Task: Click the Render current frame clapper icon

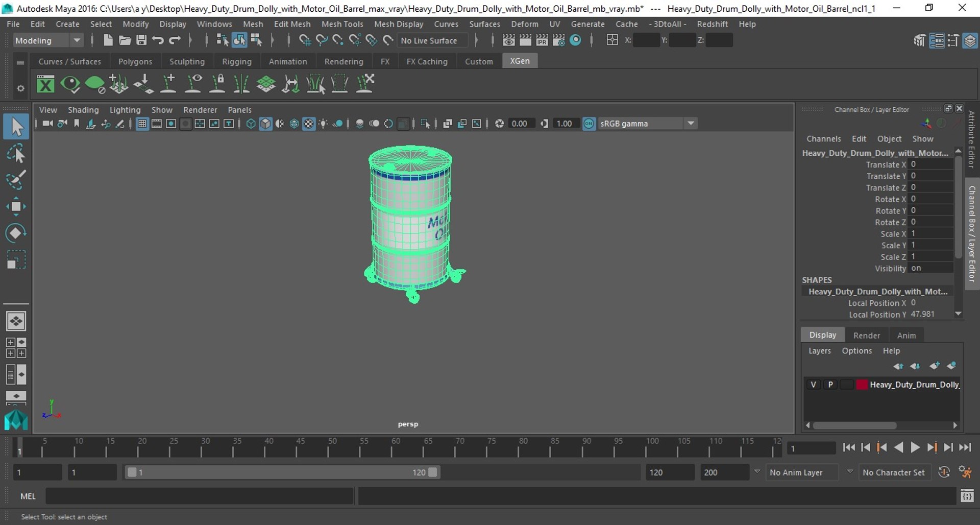Action: point(525,40)
